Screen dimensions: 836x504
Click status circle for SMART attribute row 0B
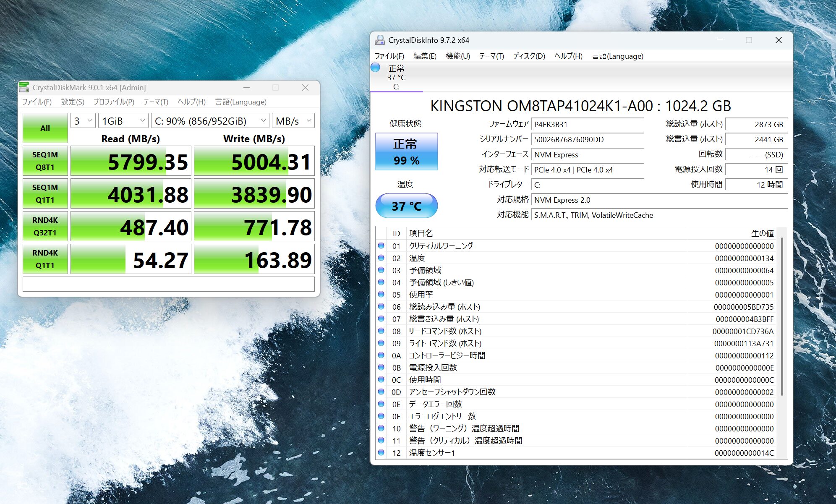pyautogui.click(x=381, y=367)
